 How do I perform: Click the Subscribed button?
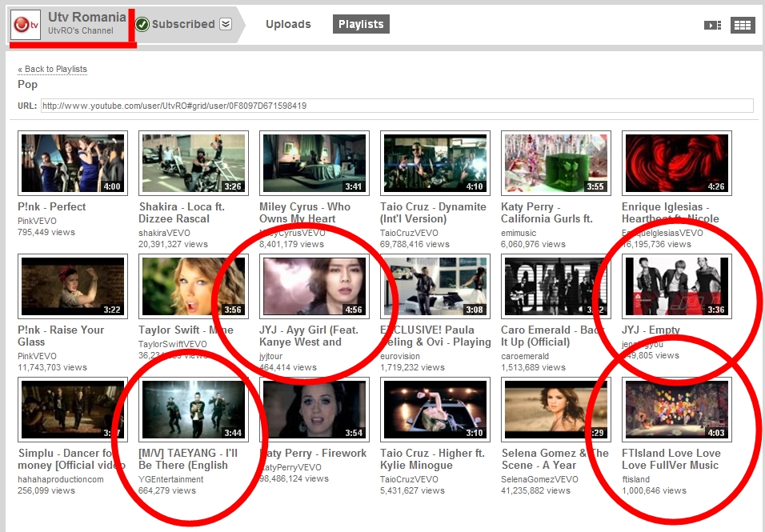[x=183, y=24]
